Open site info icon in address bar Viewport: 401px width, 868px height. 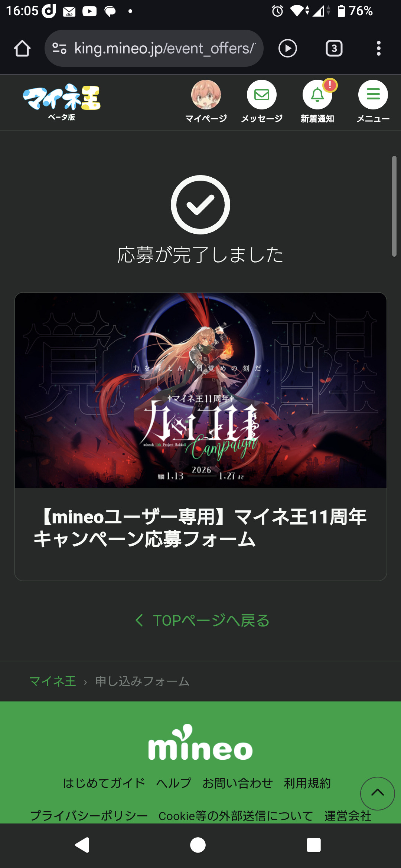[x=59, y=49]
